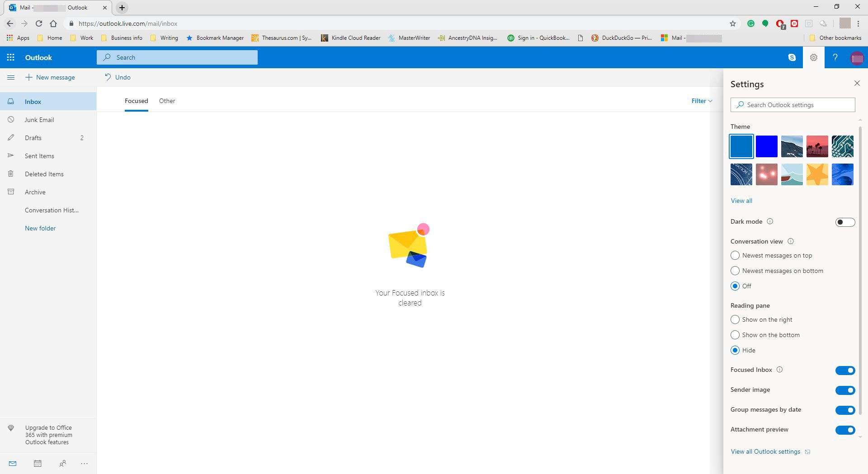The width and height of the screenshot is (868, 474).
Task: Click New folder link
Action: (x=40, y=228)
